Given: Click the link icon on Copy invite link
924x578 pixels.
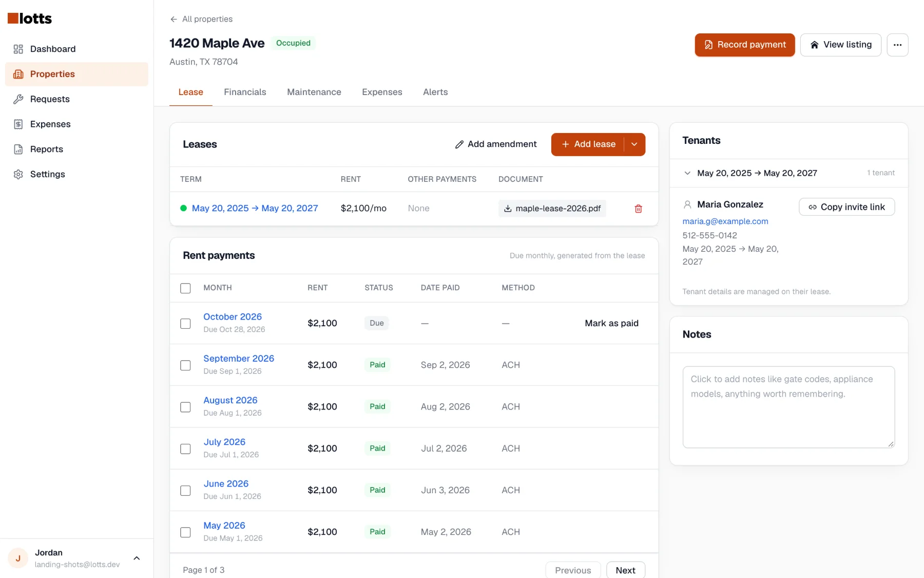Looking at the screenshot, I should pos(813,207).
